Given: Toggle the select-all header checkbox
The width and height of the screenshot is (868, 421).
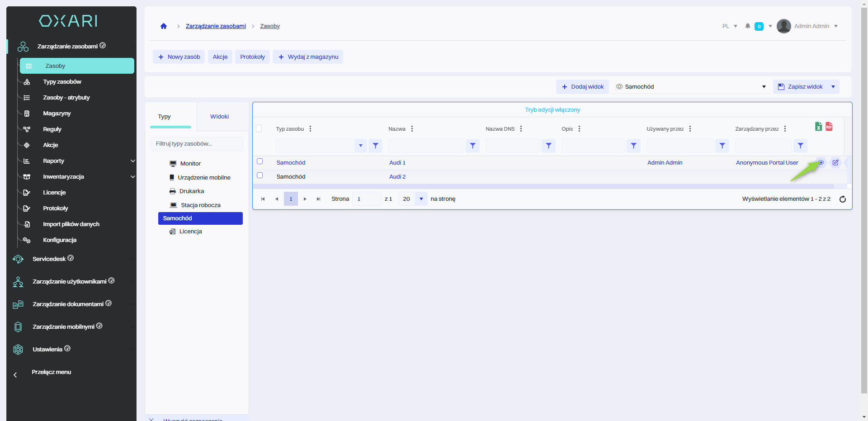Looking at the screenshot, I should click(259, 128).
